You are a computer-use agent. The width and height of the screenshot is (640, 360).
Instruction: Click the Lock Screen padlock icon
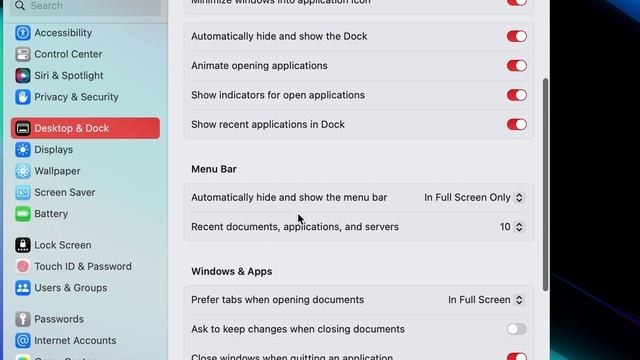coord(23,245)
